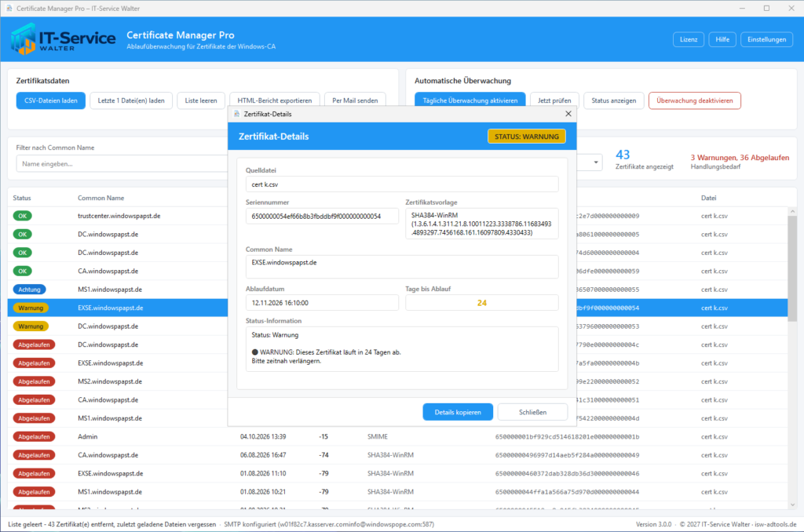Viewport: 804px width, 532px height.
Task: Show monitoring status with Status anzeigen
Action: pyautogui.click(x=614, y=100)
